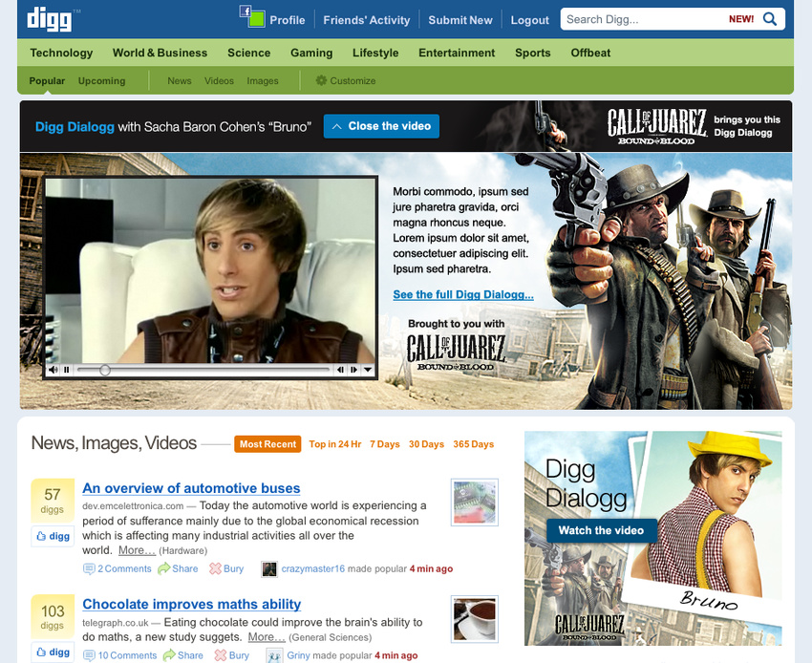812x663 pixels.
Task: Open the Profile link
Action: point(288,20)
